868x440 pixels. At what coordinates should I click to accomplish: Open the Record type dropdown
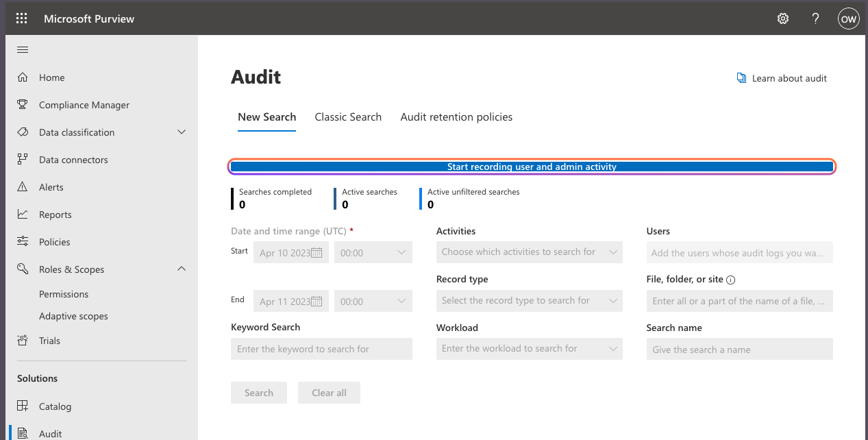[529, 300]
